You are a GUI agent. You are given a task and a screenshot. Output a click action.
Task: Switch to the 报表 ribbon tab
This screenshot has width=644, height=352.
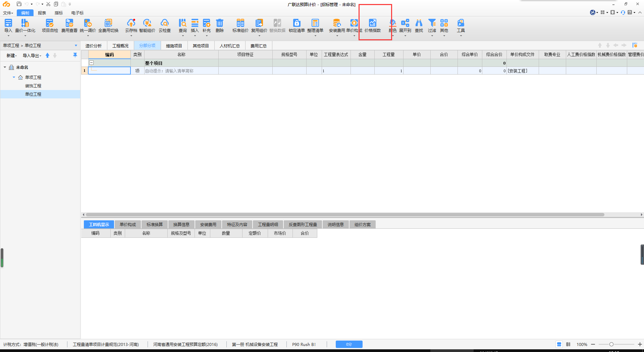pyautogui.click(x=42, y=13)
